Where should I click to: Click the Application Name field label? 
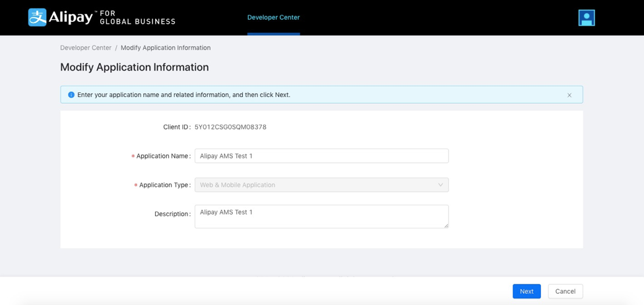tap(163, 156)
